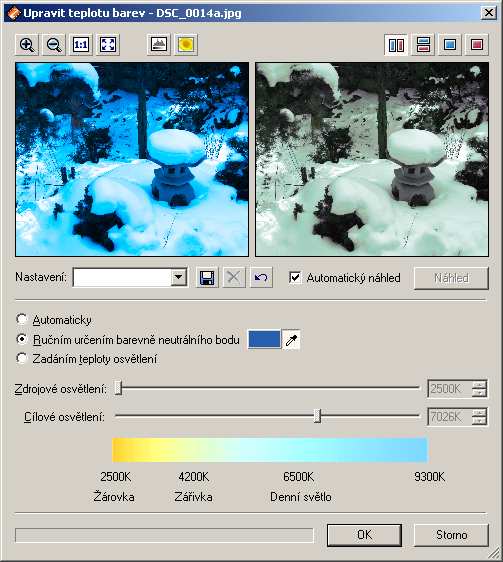Open the Nastavení presets dropdown

coord(179,277)
